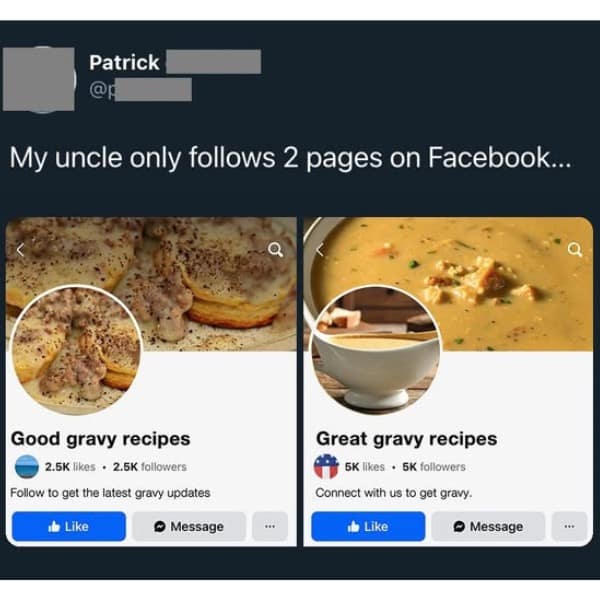The height and width of the screenshot is (600, 600).
Task: Open search on Great gravy recipes page
Action: pos(575,249)
